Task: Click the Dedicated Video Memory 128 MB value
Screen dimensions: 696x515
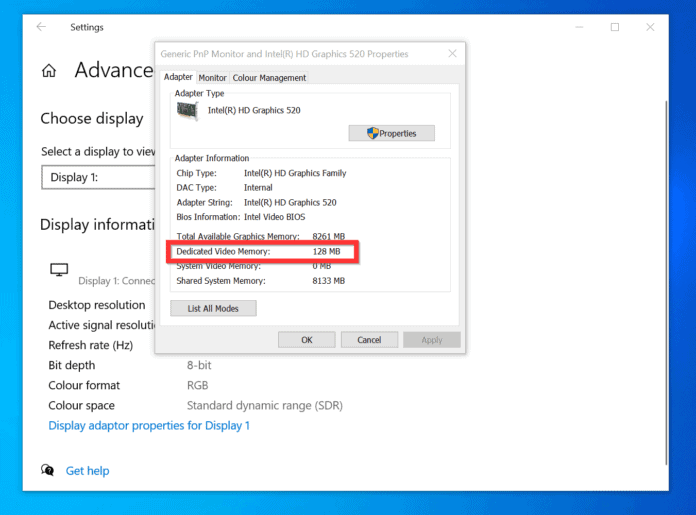Action: coord(326,251)
